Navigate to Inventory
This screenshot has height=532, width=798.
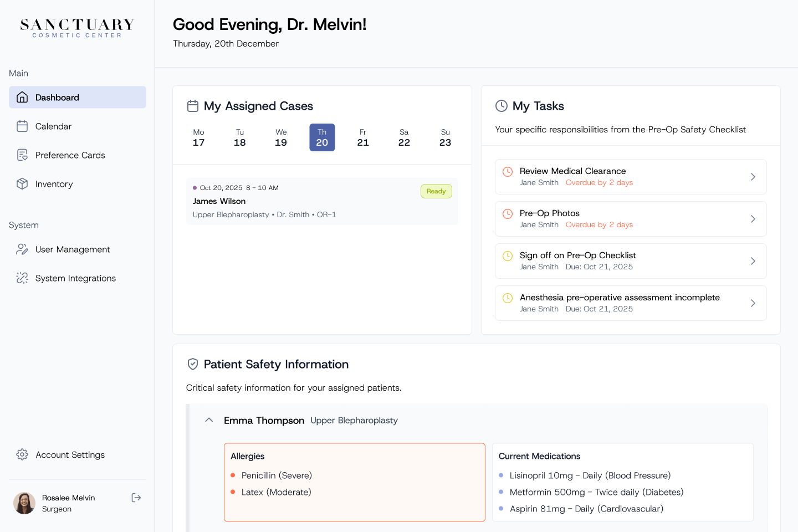pos(78,184)
